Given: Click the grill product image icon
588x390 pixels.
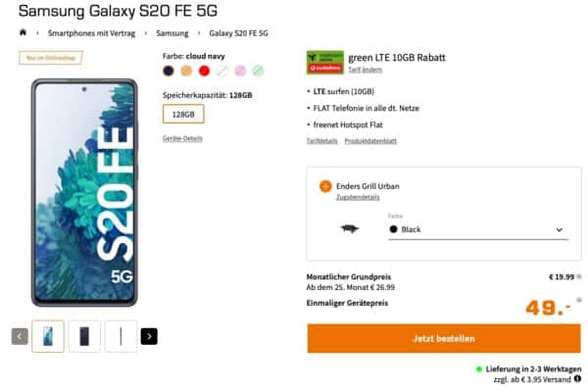Looking at the screenshot, I should click(x=350, y=228).
